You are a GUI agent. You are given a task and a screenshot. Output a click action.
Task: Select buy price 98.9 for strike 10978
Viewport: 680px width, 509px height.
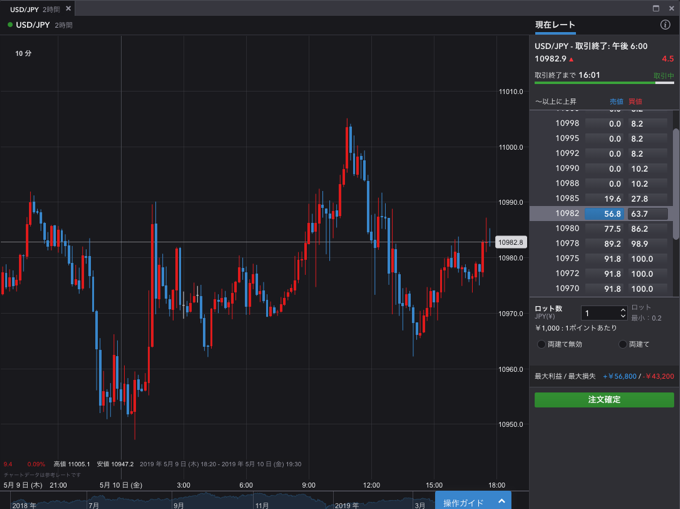(648, 244)
